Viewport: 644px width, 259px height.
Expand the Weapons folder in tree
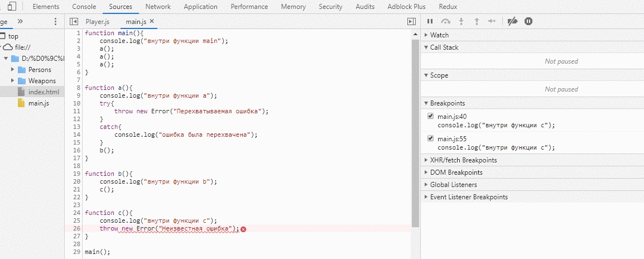[x=13, y=81]
